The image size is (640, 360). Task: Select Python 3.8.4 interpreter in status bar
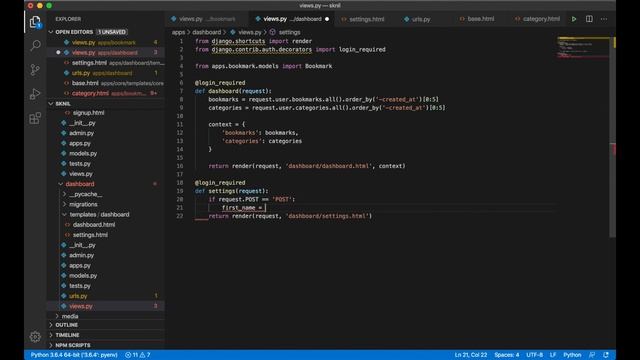[74, 355]
